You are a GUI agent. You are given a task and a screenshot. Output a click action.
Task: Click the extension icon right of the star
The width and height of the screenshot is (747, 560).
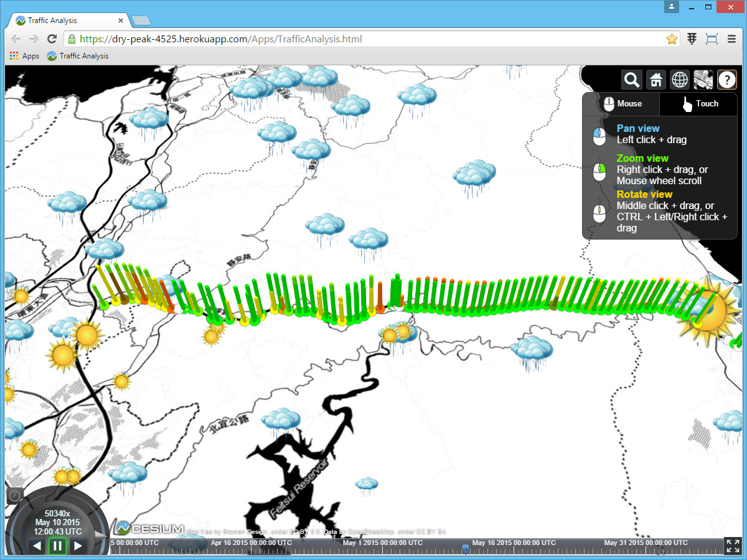(692, 39)
